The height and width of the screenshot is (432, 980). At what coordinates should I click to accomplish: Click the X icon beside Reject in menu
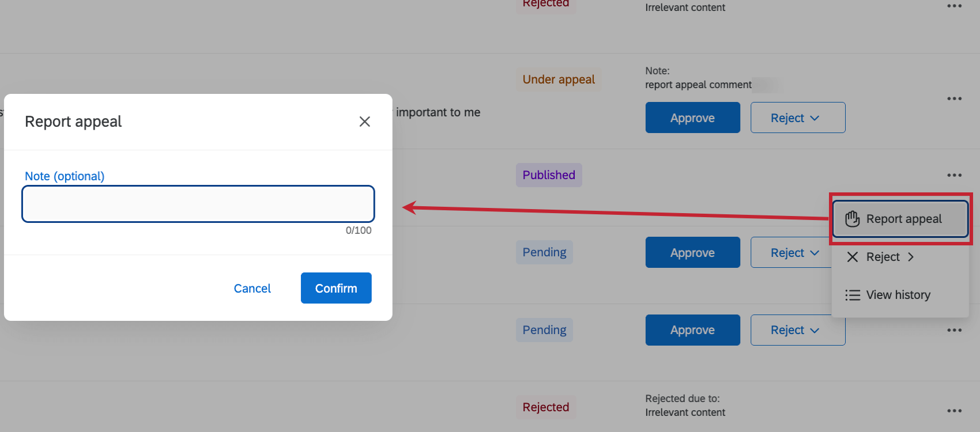coord(853,257)
